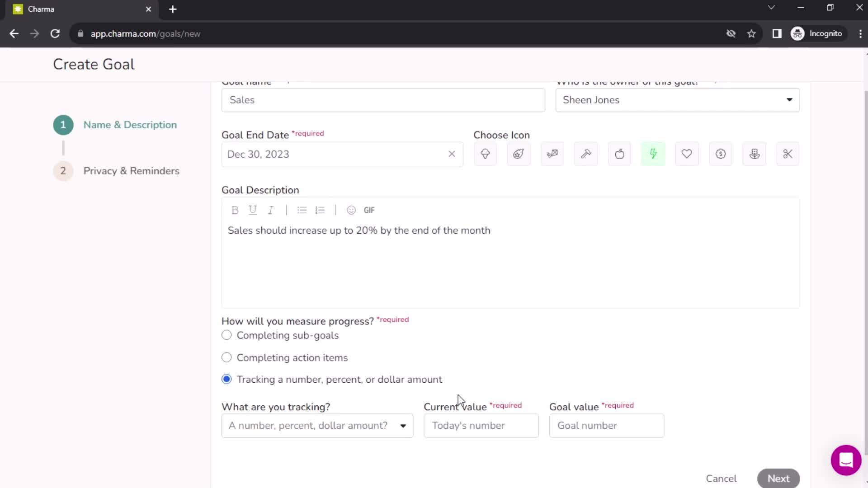
Task: Click 'Privacy & Reminders' step 2
Action: pos(131,170)
